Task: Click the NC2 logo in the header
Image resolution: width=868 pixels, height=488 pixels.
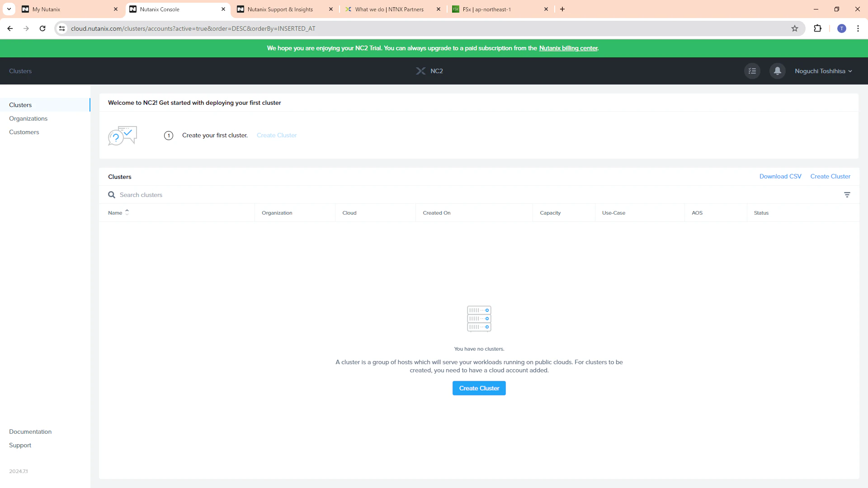Action: tap(429, 71)
